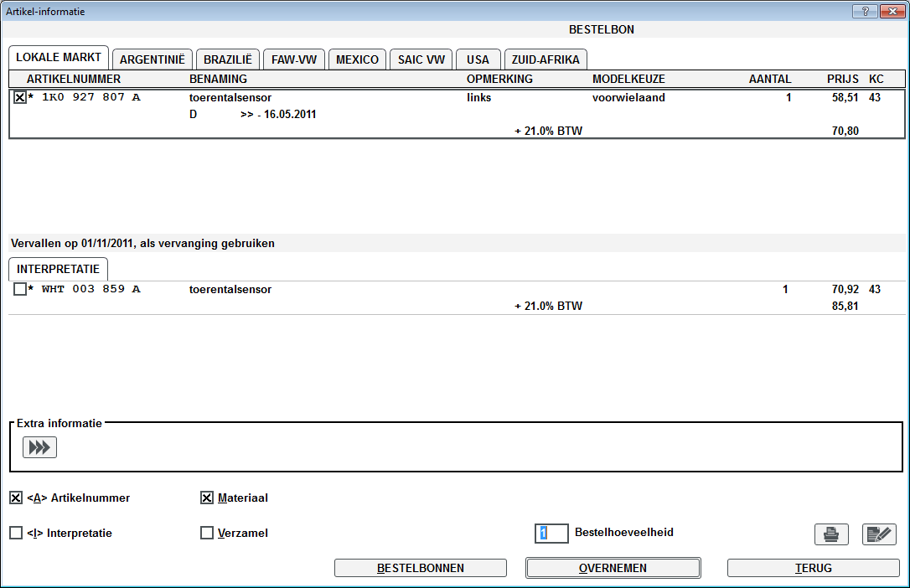Enable the Interpretatie checkbox

[x=16, y=533]
